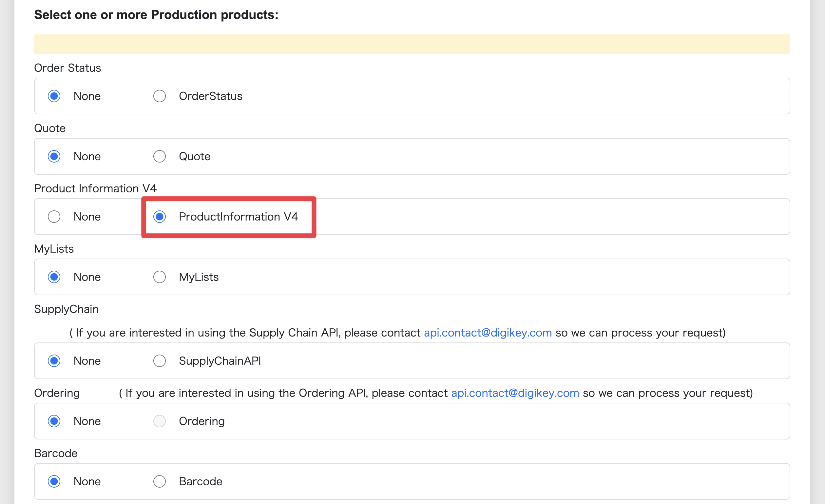Enable the Quote product option
Viewport: 825px width, 504px height.
pyautogui.click(x=159, y=156)
